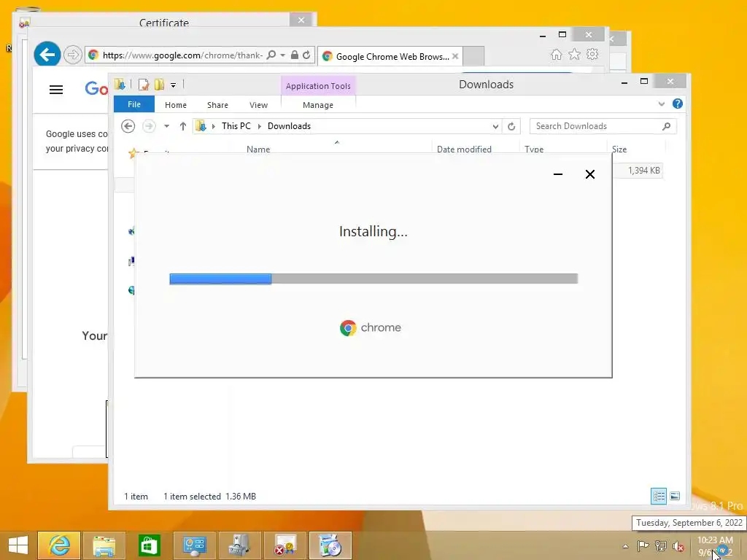747x560 pixels.
Task: Click the Internet Explorer forward arrow button
Action: click(x=72, y=55)
